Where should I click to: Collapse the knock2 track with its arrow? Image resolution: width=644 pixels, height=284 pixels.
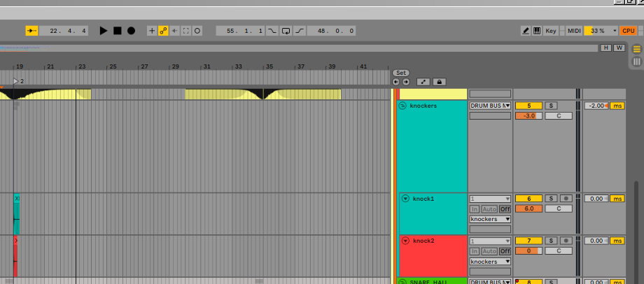pyautogui.click(x=406, y=241)
